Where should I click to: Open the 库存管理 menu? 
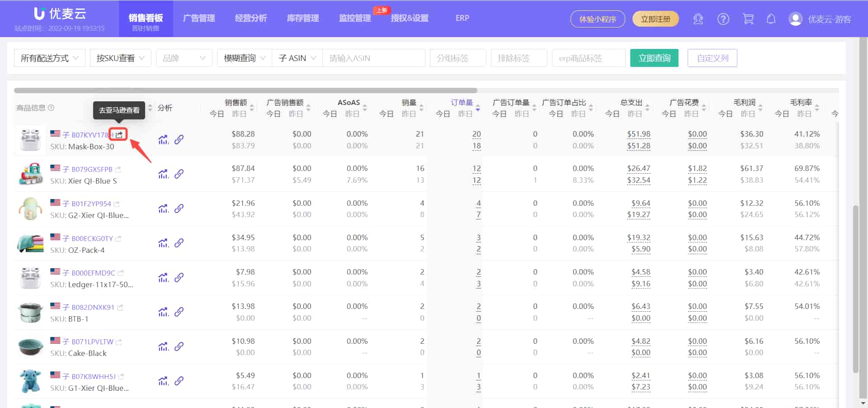coord(302,19)
